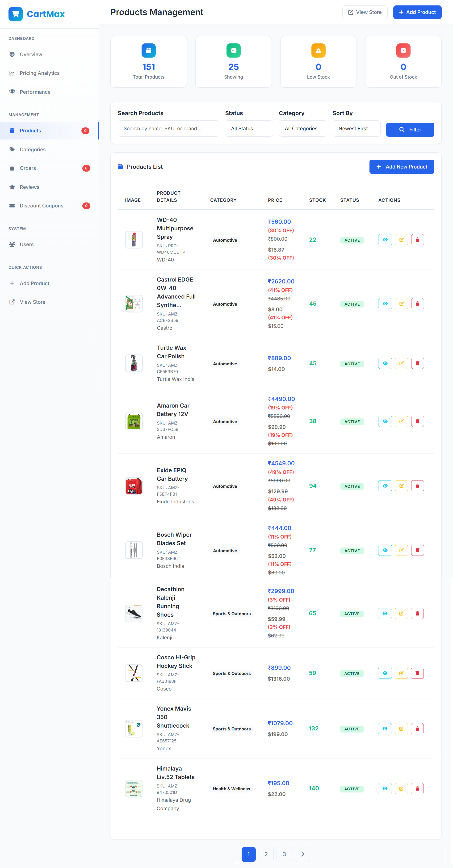The image size is (453, 868).
Task: Click the Exide EPIQ Car Battery thumbnail
Action: point(134,486)
